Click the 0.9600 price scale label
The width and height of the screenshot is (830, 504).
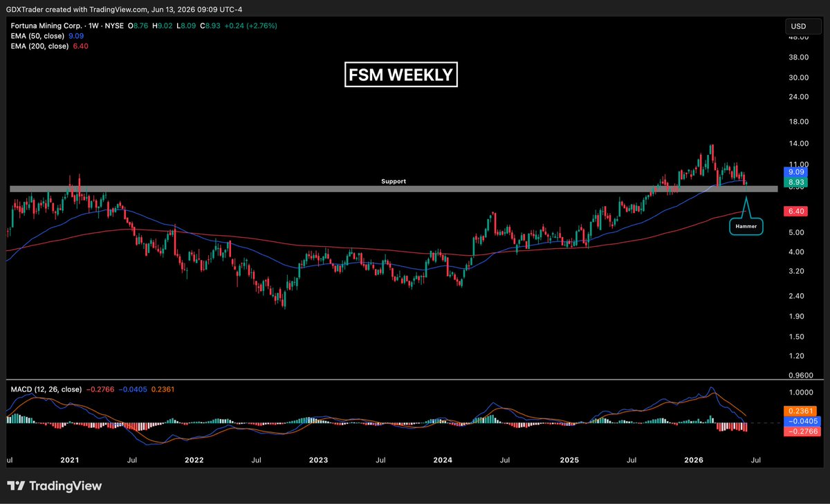click(800, 375)
